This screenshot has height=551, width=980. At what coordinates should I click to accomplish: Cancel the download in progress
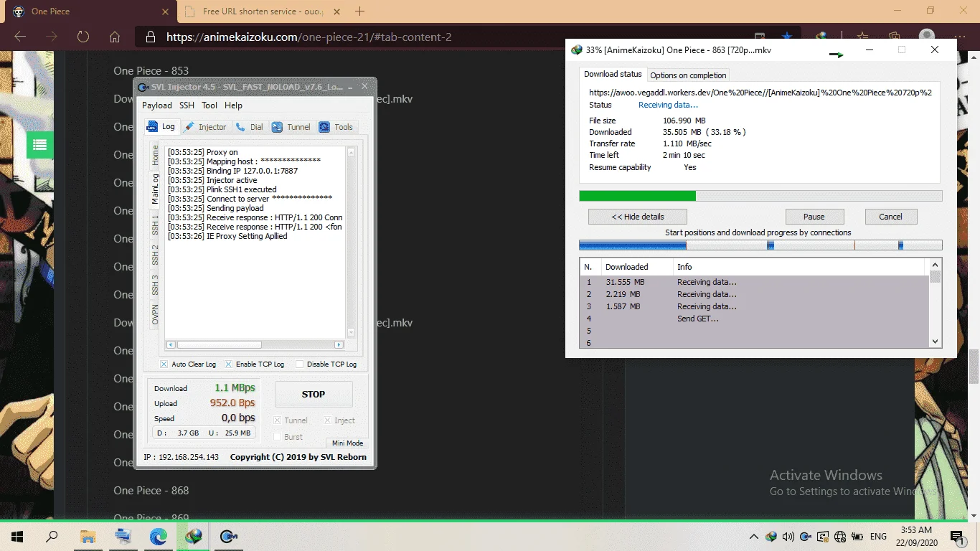pos(890,217)
